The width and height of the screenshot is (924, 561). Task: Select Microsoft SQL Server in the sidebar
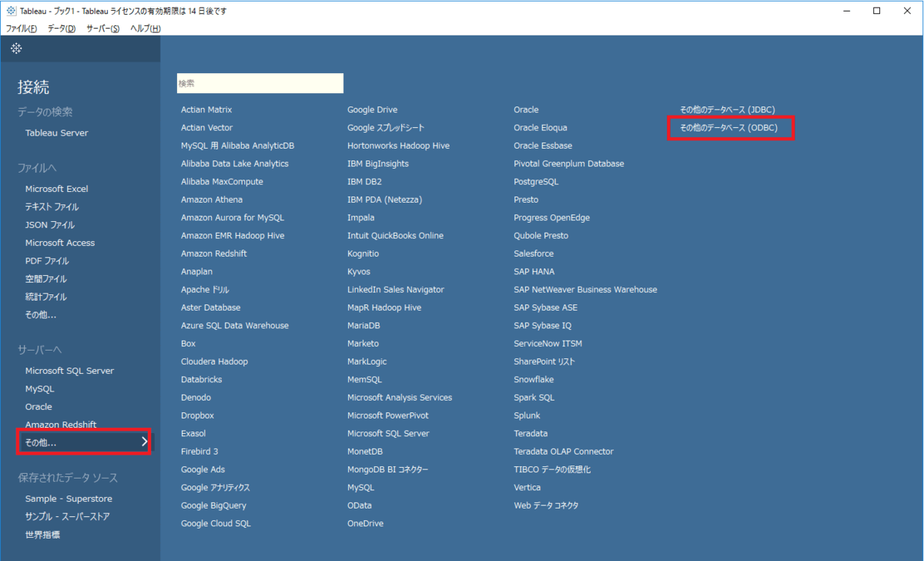point(69,371)
